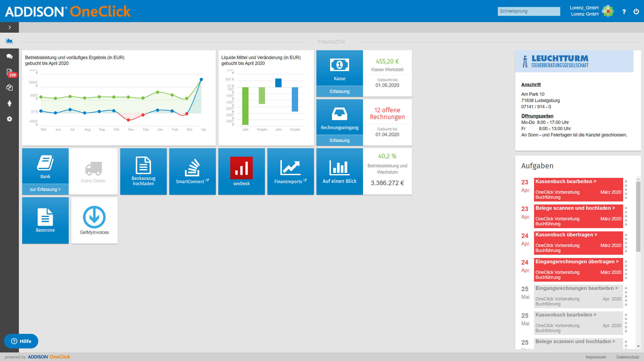This screenshot has width=644, height=361.
Task: Click the logout power icon
Action: coord(636,11)
